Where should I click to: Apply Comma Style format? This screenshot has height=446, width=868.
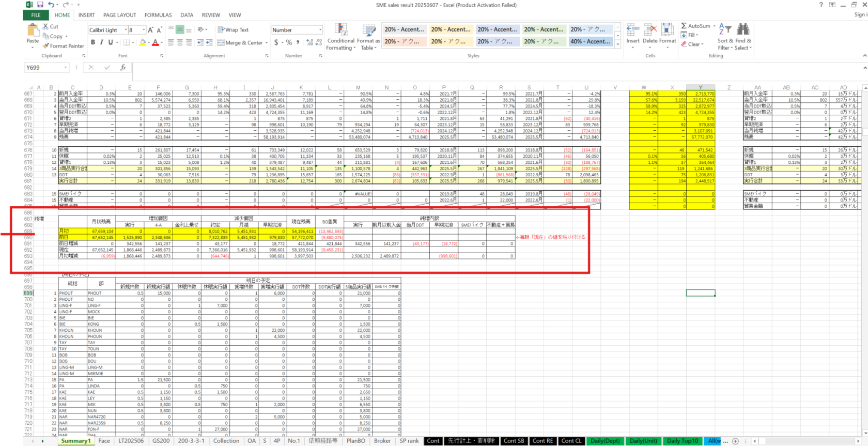[x=297, y=42]
